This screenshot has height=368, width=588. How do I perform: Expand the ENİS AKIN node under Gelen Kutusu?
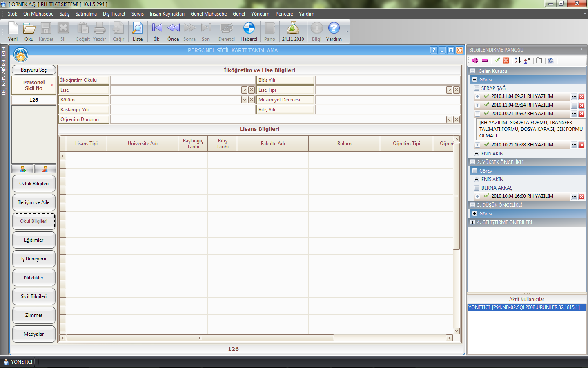(x=477, y=154)
